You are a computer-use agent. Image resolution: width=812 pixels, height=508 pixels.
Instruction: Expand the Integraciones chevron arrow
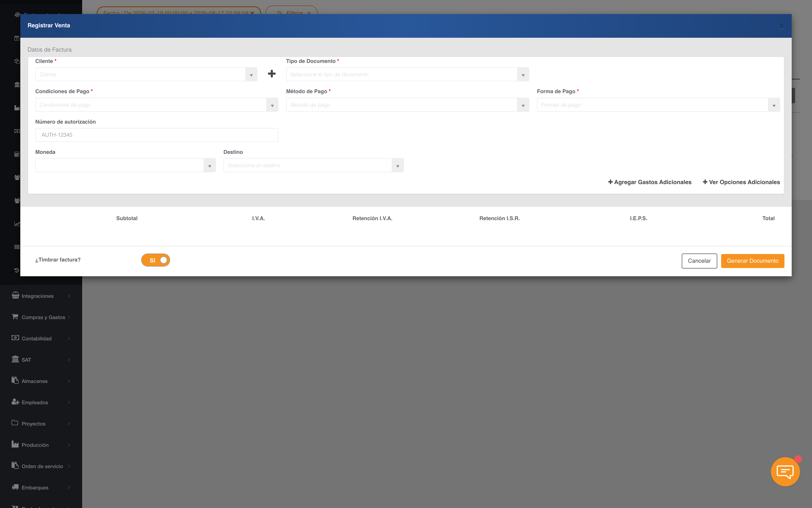coord(69,296)
